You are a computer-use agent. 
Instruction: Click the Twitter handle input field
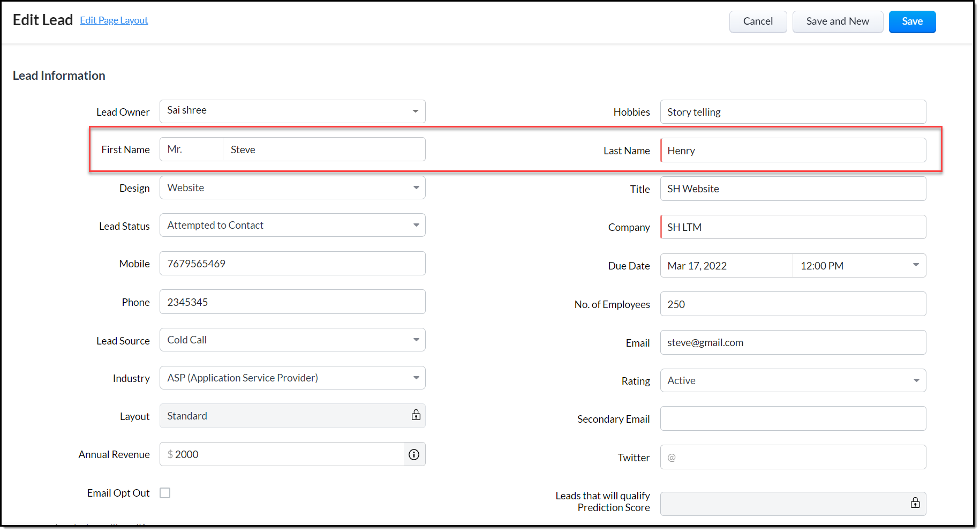tap(798, 458)
